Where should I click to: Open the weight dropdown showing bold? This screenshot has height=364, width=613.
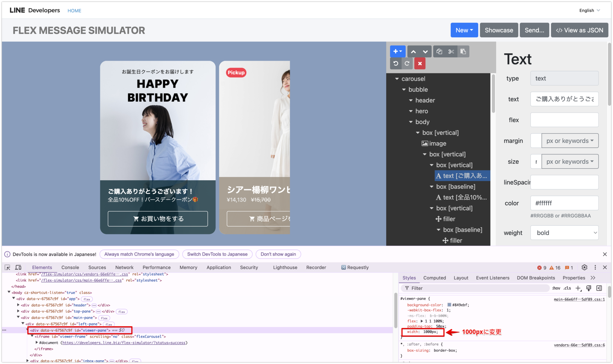(x=564, y=233)
